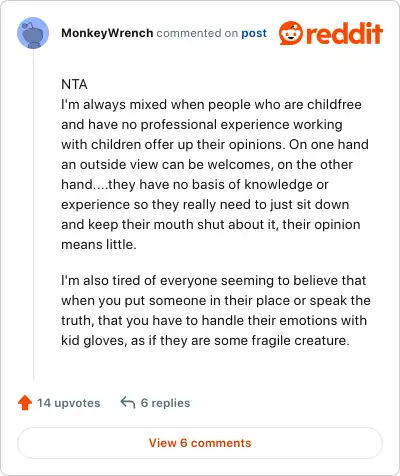Click the line "keep their mouth shut about it"
Screen dimensions: 400x476
(211, 224)
